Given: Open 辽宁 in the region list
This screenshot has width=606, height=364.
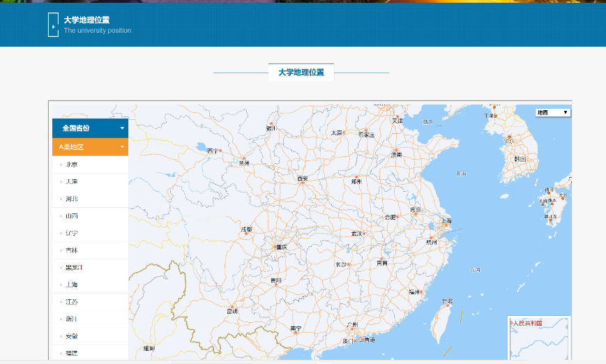Looking at the screenshot, I should [x=72, y=234].
